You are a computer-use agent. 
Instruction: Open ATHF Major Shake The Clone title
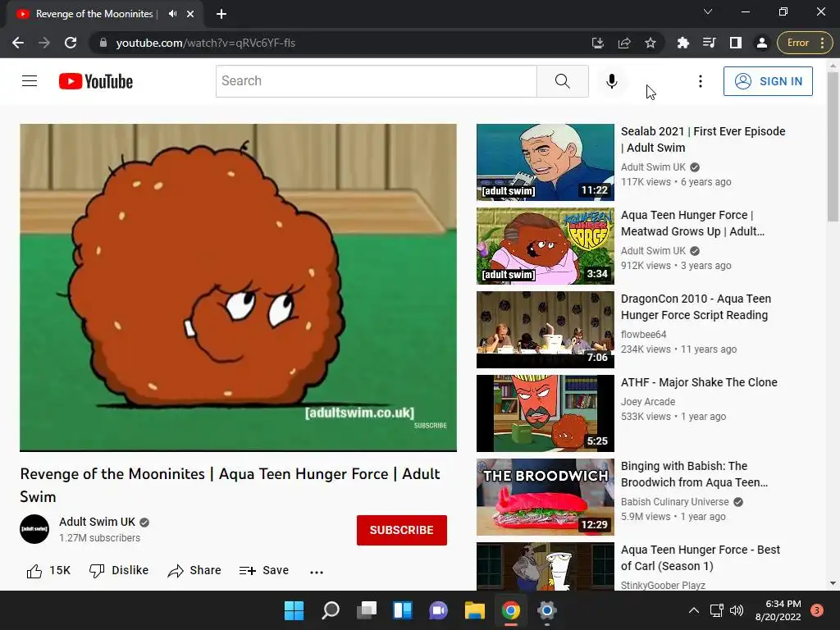699,382
